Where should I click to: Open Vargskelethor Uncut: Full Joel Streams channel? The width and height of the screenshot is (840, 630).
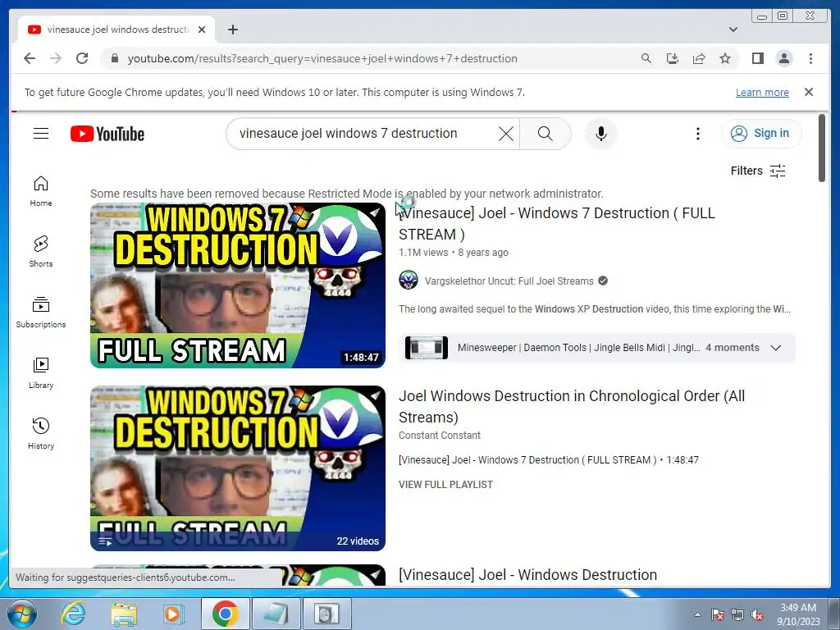pos(509,281)
